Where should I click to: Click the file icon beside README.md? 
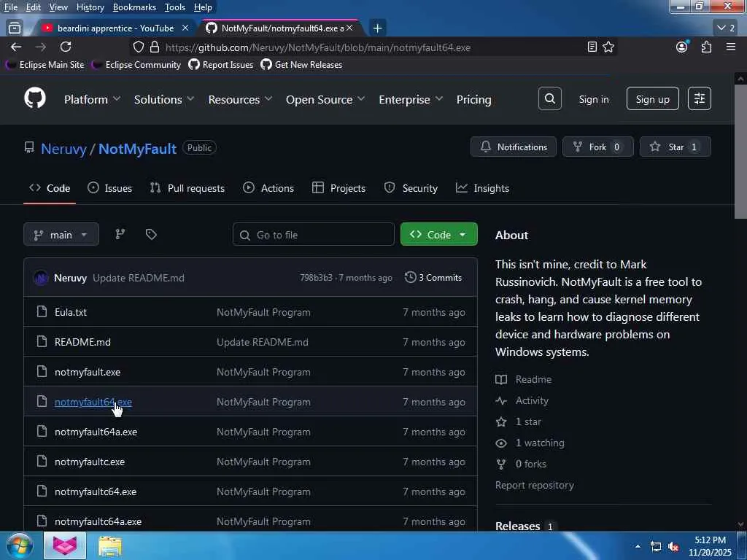(x=42, y=342)
